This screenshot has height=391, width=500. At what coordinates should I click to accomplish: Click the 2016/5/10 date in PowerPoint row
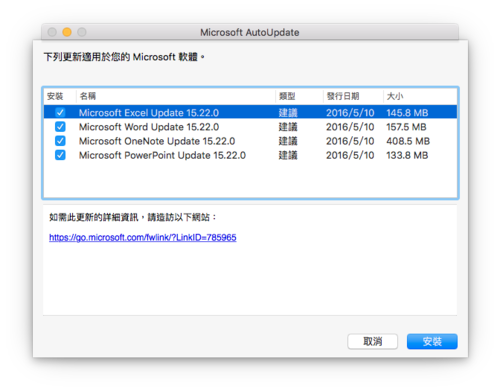point(350,155)
